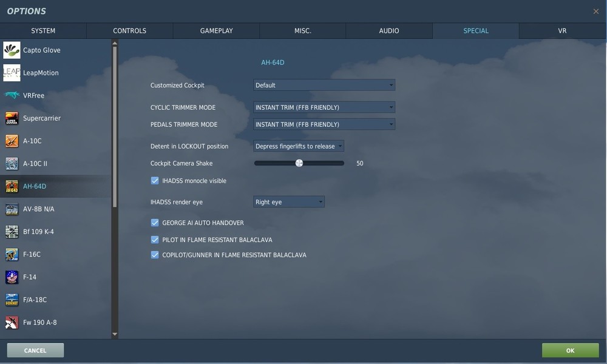This screenshot has height=364, width=607.
Task: Click the F/A-18C list label
Action: (35, 300)
